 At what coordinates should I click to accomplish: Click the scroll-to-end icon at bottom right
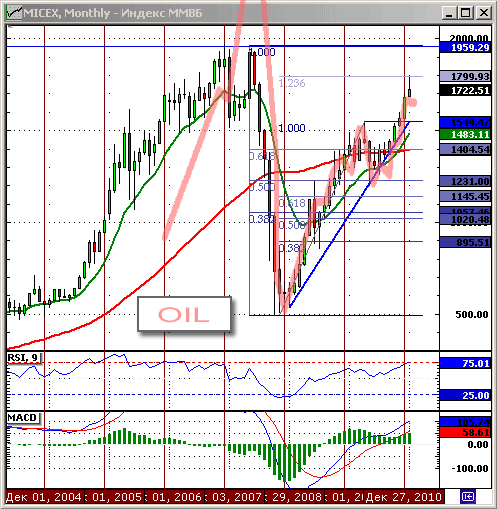point(468,497)
